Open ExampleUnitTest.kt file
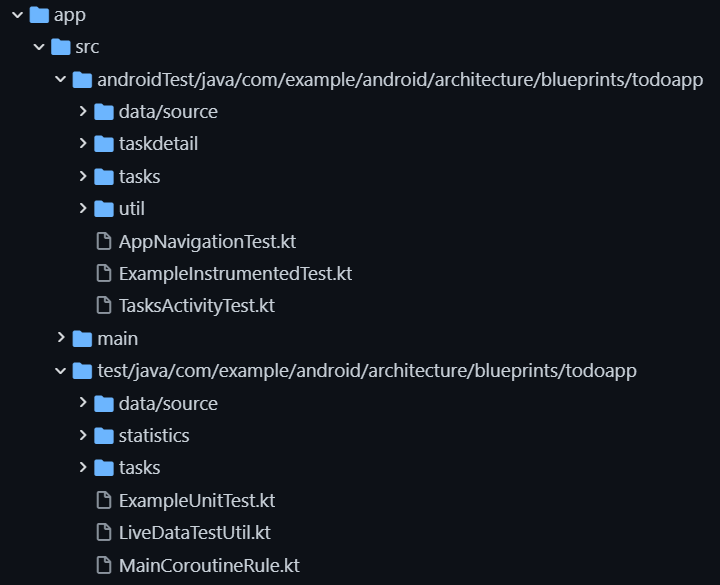 click(x=197, y=500)
